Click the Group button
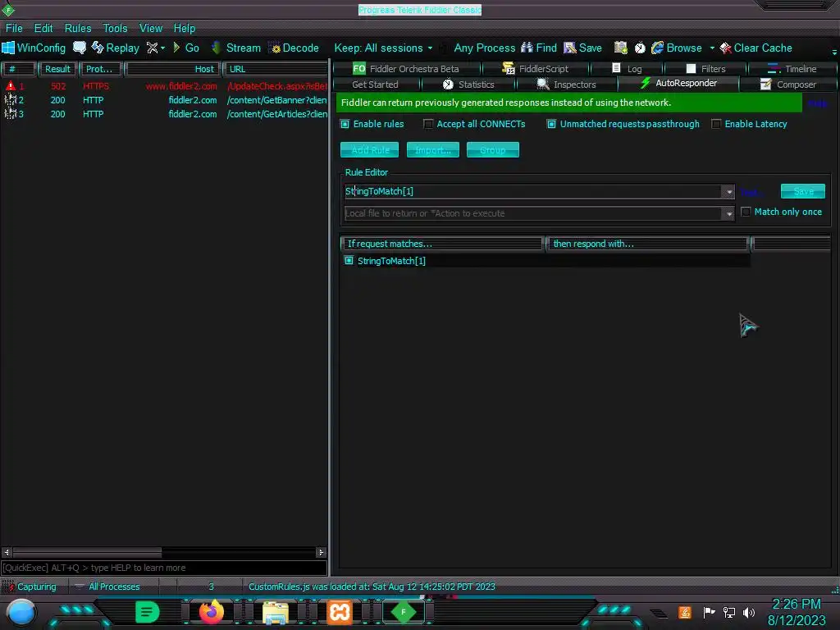The height and width of the screenshot is (630, 840). 493,150
